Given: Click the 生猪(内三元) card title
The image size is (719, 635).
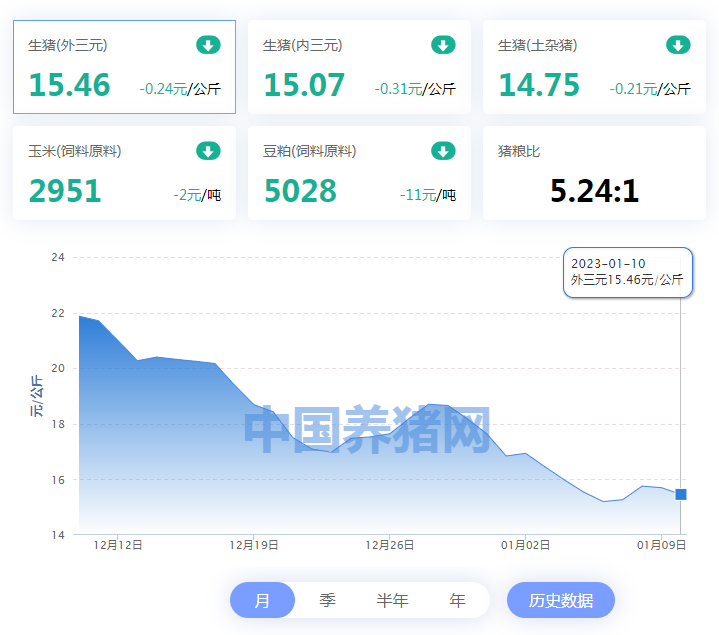Looking at the screenshot, I should (x=303, y=45).
